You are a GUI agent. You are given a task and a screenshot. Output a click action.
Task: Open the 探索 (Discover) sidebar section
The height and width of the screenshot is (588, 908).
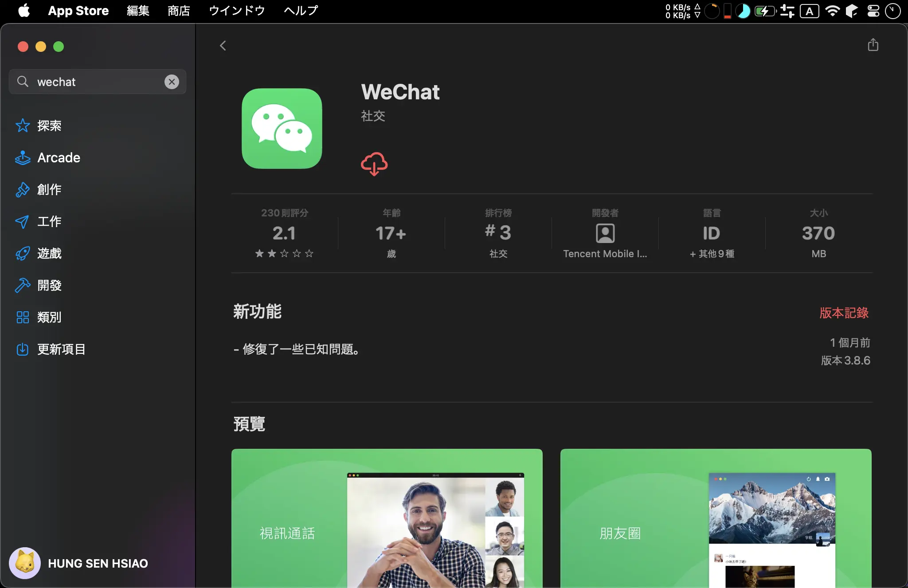pos(98,125)
